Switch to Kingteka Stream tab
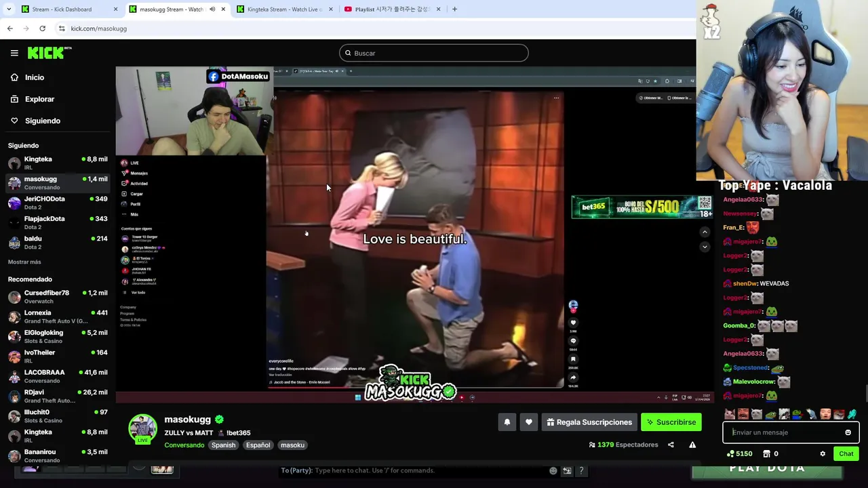This screenshot has width=868, height=488. [x=285, y=9]
